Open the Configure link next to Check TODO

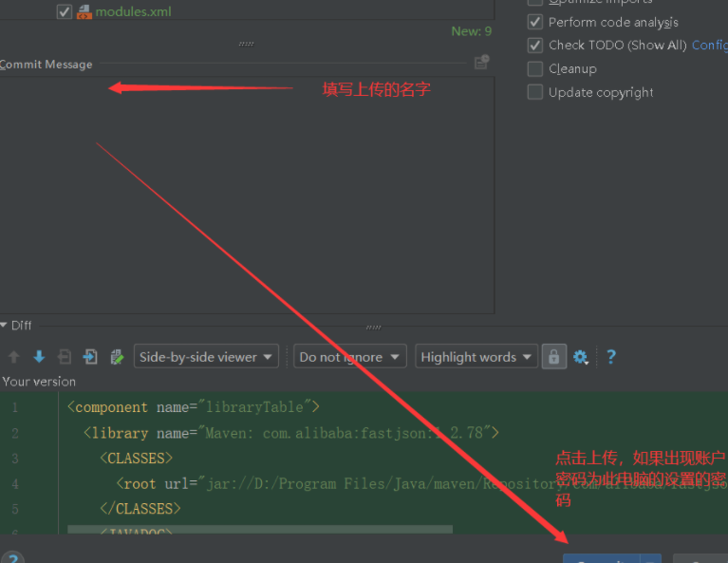[709, 45]
